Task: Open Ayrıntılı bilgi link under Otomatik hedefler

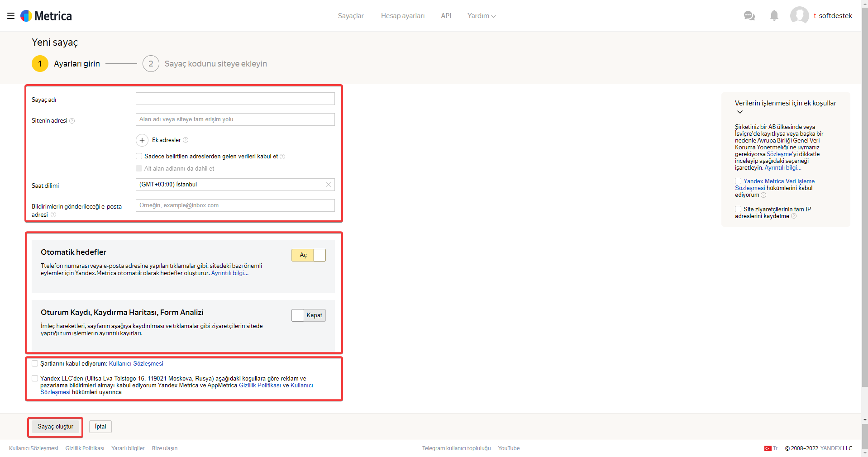Action: 230,273
